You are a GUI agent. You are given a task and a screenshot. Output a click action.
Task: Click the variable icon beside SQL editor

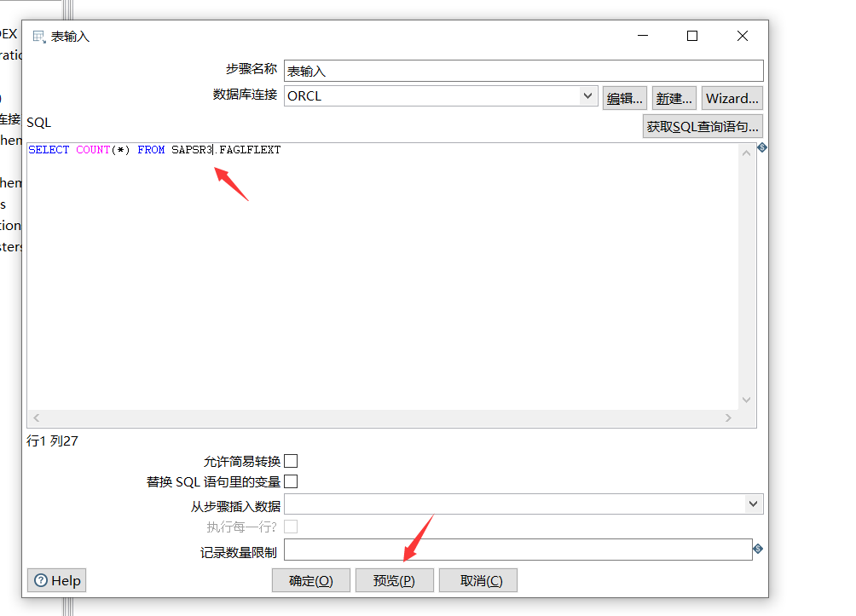[762, 147]
